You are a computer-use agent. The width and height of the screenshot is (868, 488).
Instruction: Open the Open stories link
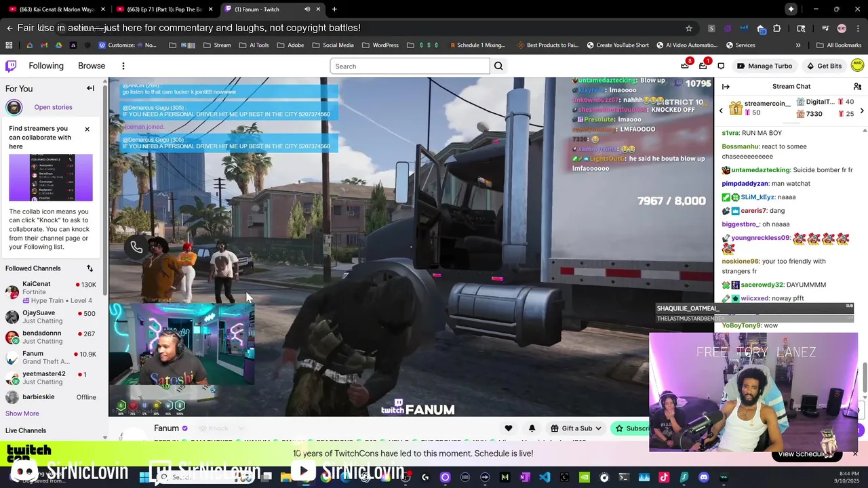(x=53, y=107)
